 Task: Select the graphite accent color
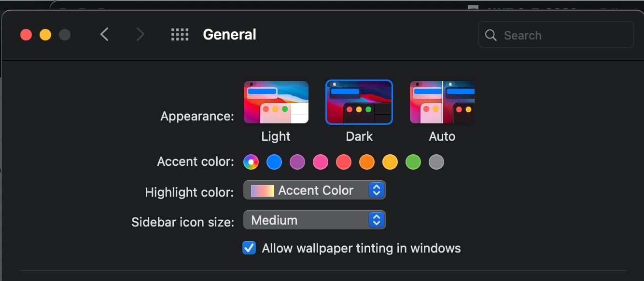click(436, 162)
